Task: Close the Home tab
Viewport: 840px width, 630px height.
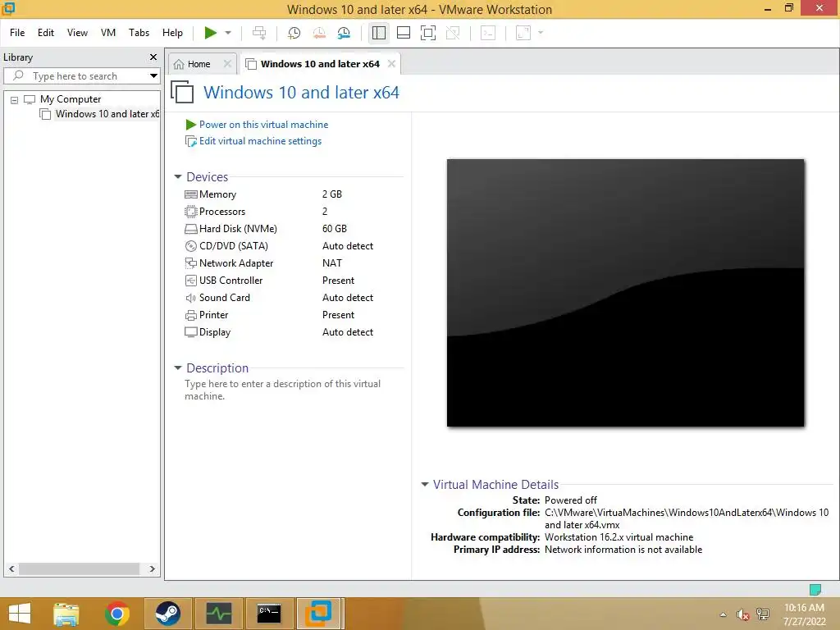Action: click(227, 64)
